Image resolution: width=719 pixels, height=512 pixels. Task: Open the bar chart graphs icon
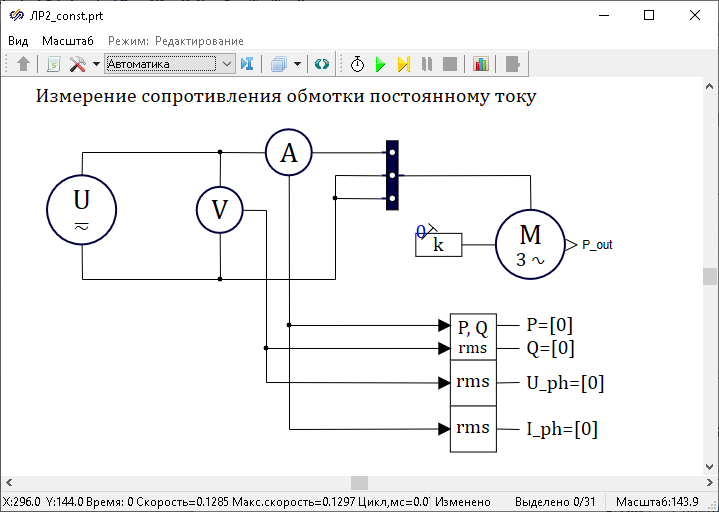pos(481,64)
